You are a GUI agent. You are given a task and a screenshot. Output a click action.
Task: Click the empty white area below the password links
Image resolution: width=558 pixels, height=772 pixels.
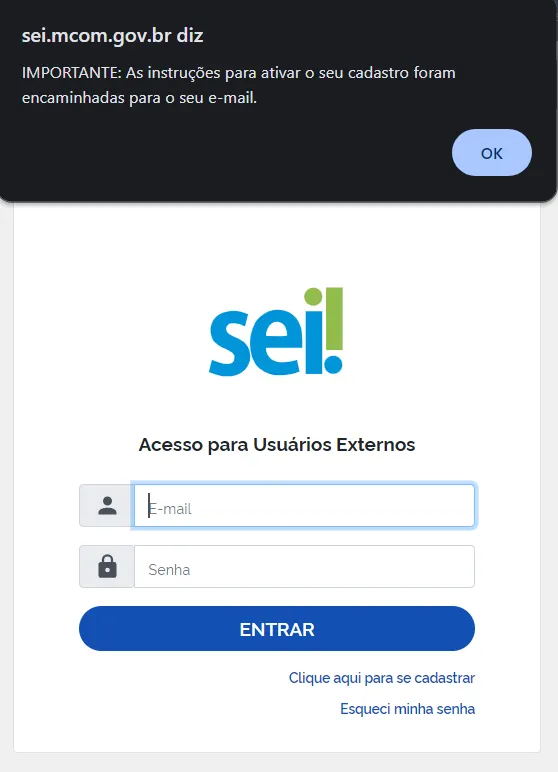[277, 736]
